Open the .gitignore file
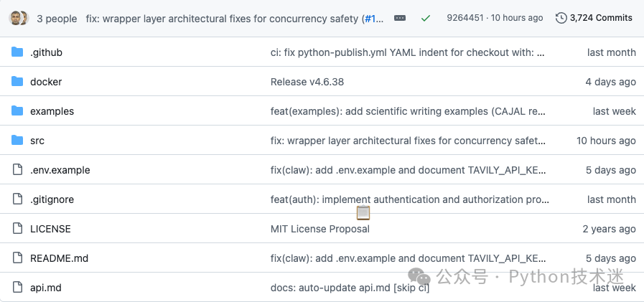 point(52,200)
